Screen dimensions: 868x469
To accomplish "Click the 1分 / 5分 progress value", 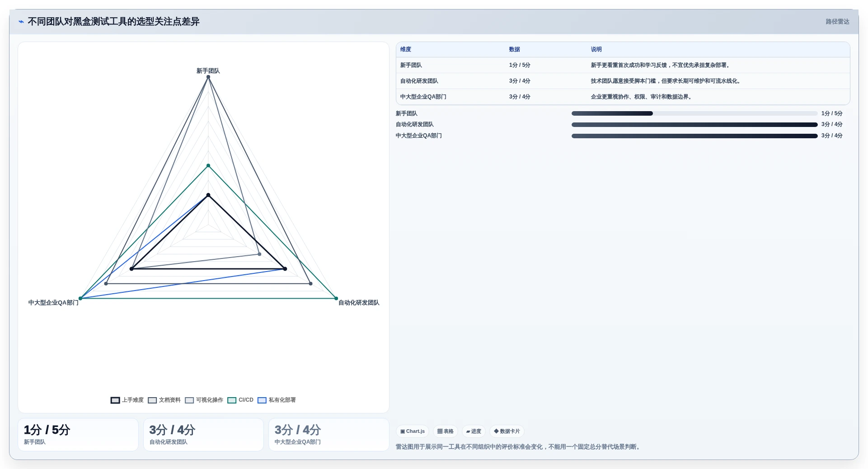I will click(x=832, y=114).
